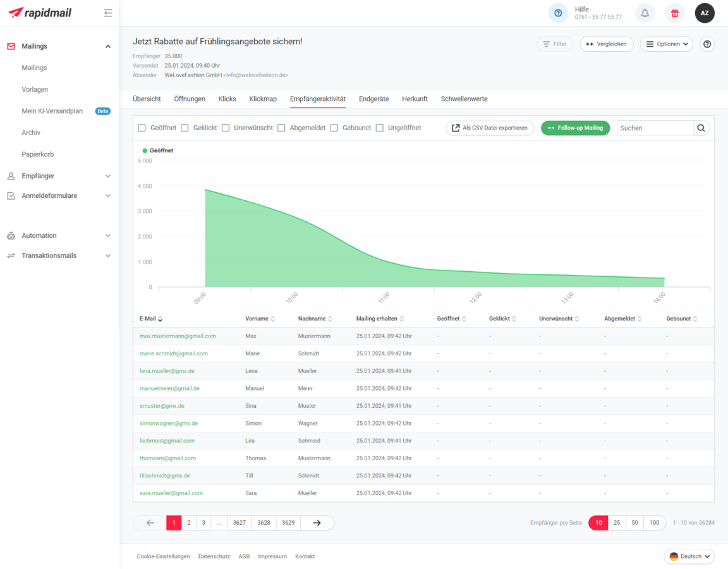The height and width of the screenshot is (569, 728).
Task: Check the Geklickt filter box
Action: (185, 128)
